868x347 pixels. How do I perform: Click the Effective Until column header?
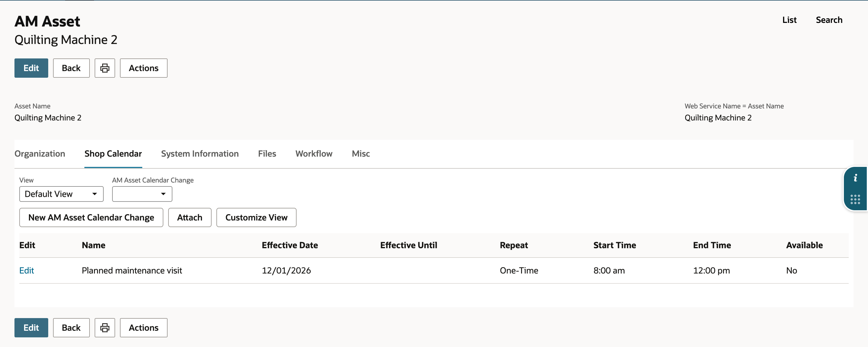click(409, 245)
